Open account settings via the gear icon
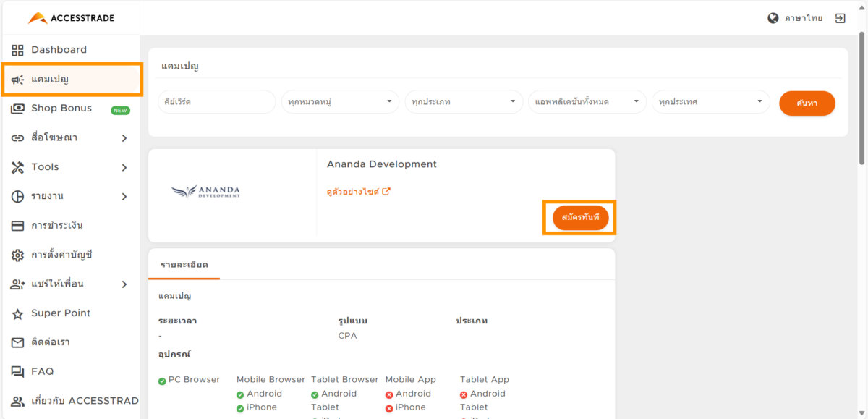Image resolution: width=868 pixels, height=419 pixels. 17,255
